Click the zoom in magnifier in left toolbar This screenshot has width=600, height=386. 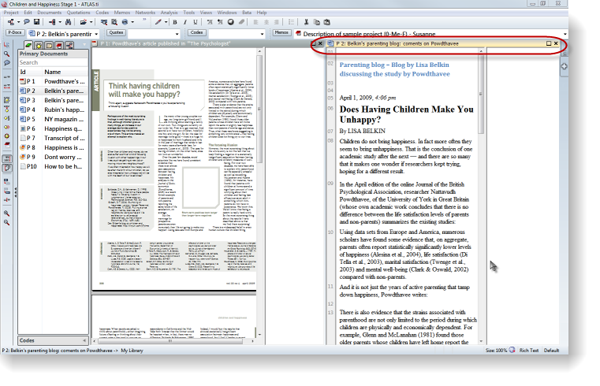click(7, 213)
